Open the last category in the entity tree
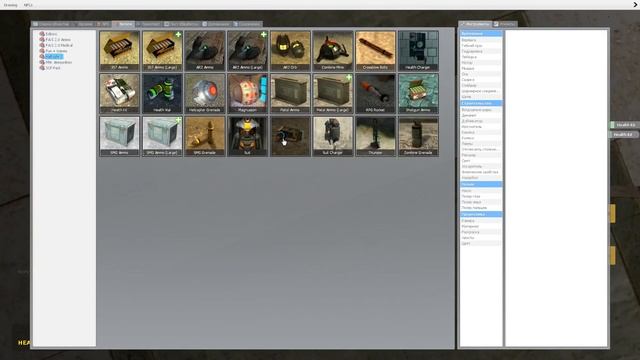This screenshot has height=360, width=640. coord(53,68)
